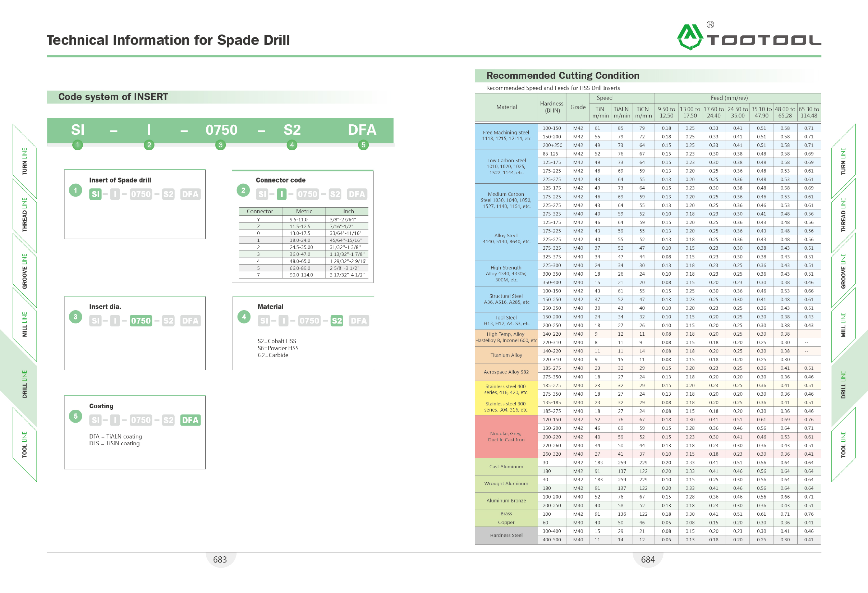Open the right GROOVE LINE side tab
Screen dimensions: 868x593
pyautogui.click(x=843, y=271)
